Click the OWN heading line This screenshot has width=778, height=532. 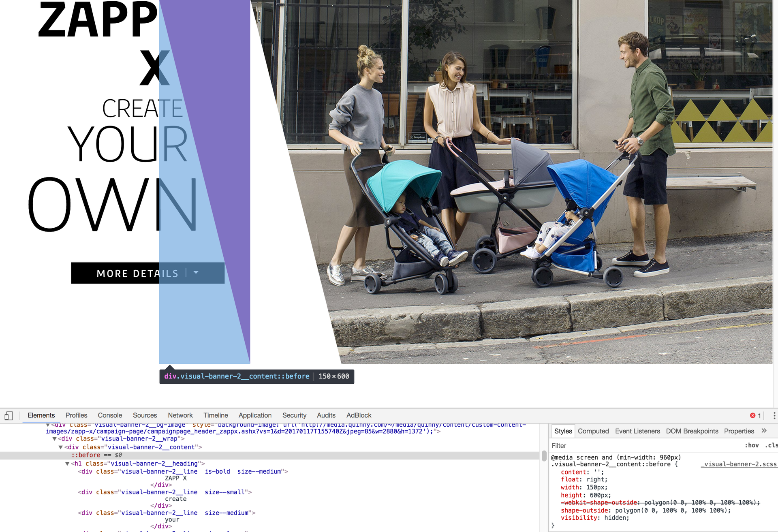click(113, 204)
